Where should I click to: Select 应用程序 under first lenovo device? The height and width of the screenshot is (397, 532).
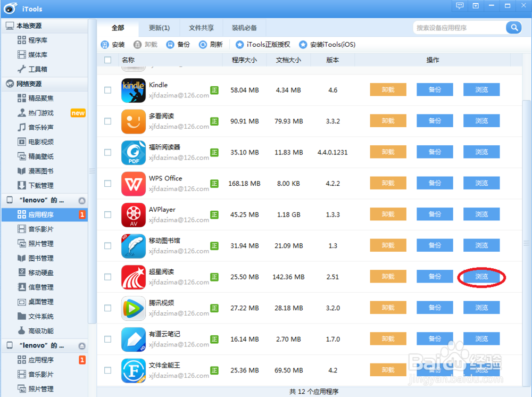point(45,214)
